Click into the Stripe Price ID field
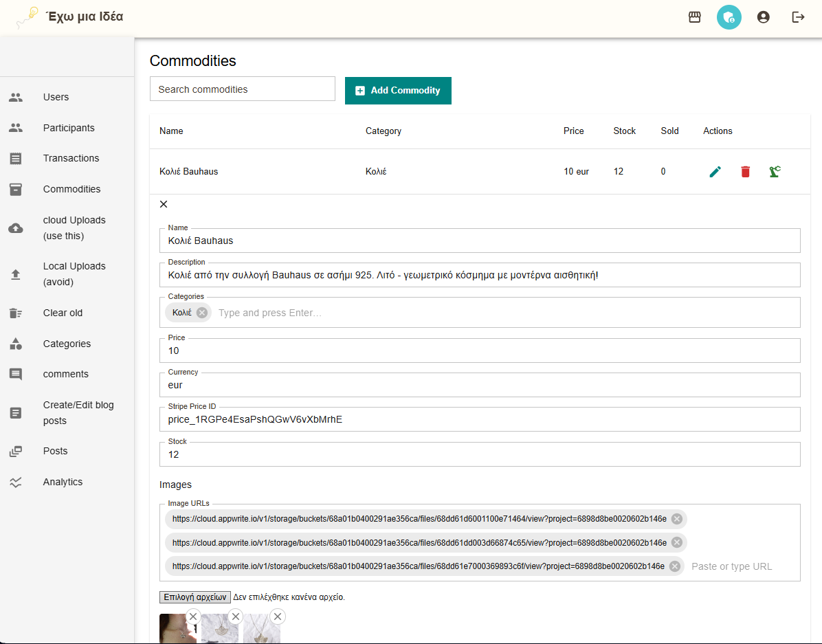The height and width of the screenshot is (644, 822). pos(480,419)
